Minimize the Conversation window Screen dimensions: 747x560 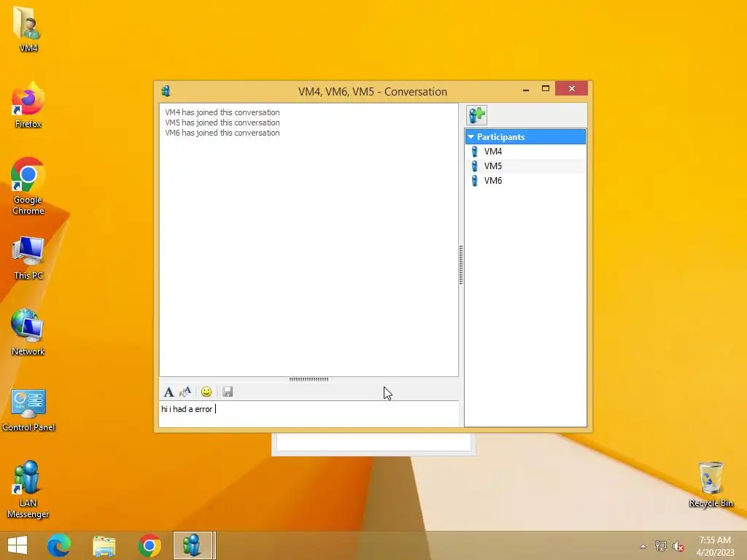pos(526,89)
